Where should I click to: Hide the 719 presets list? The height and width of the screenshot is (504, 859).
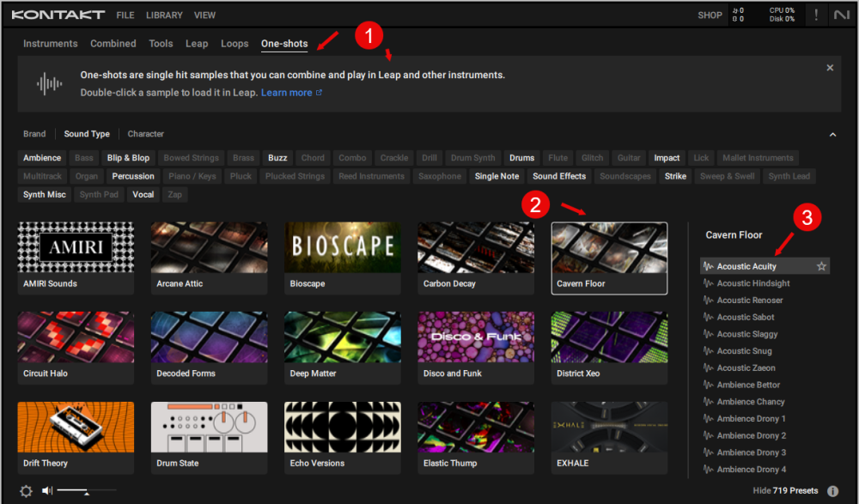pos(785,491)
